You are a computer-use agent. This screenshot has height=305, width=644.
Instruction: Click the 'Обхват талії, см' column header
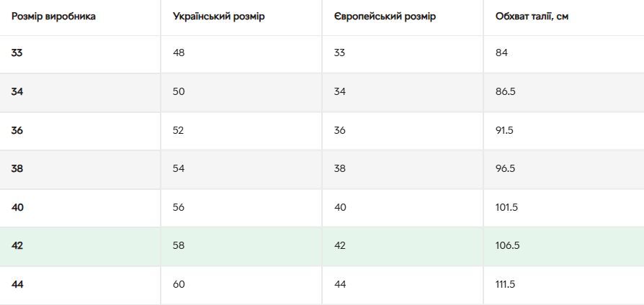pos(532,16)
